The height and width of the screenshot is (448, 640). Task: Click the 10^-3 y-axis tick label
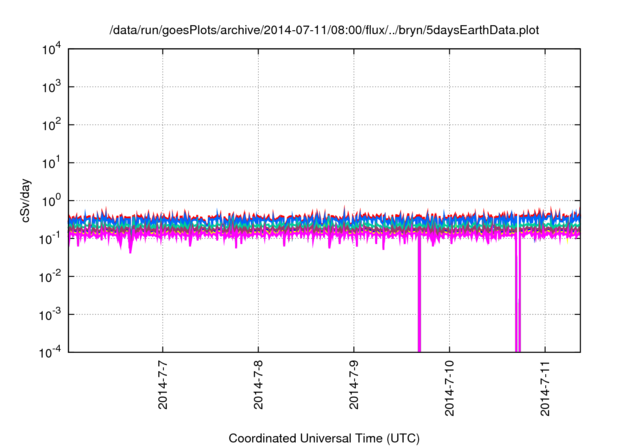pyautogui.click(x=50, y=315)
